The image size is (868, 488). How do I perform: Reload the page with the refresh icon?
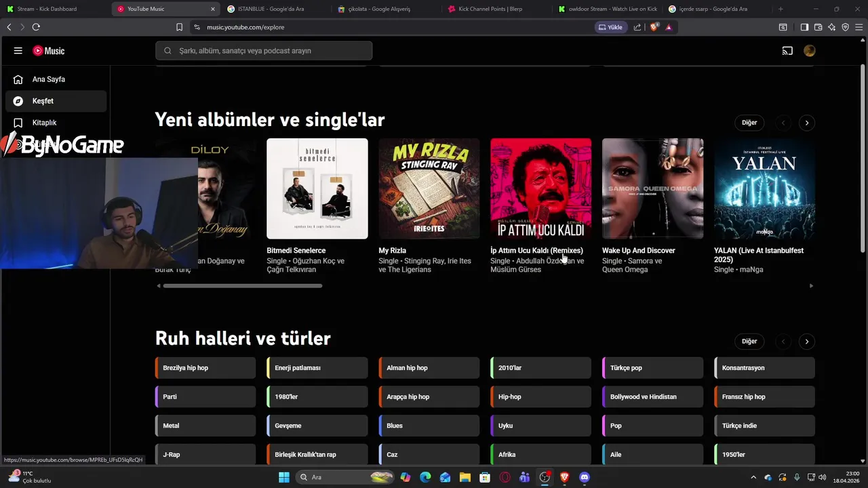(x=36, y=27)
